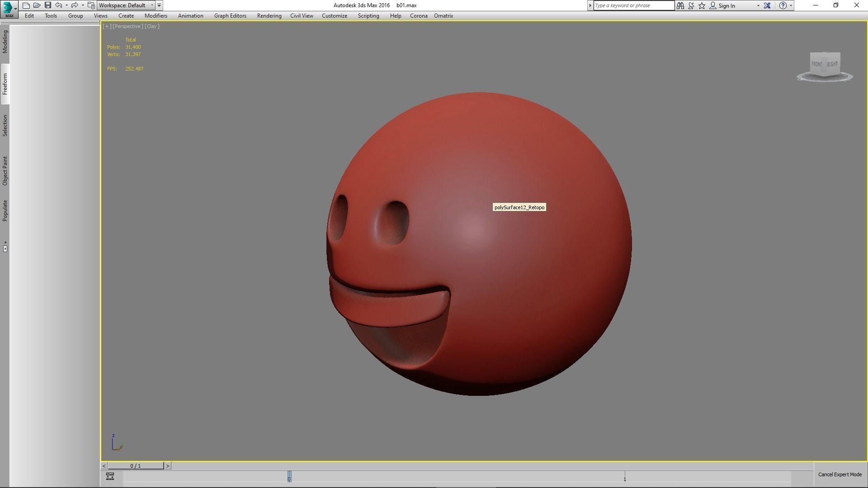Redo action using the Redo arrow
868x488 pixels.
[75, 5]
